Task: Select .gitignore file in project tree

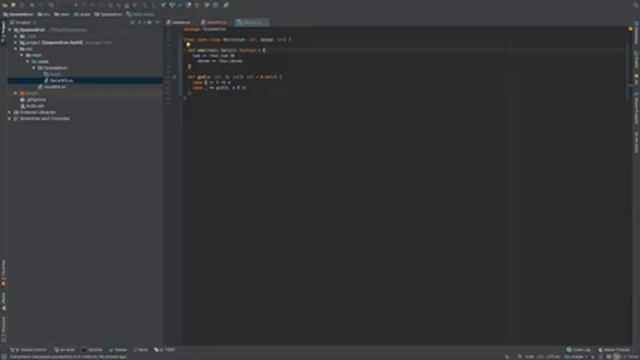Action: [33, 100]
